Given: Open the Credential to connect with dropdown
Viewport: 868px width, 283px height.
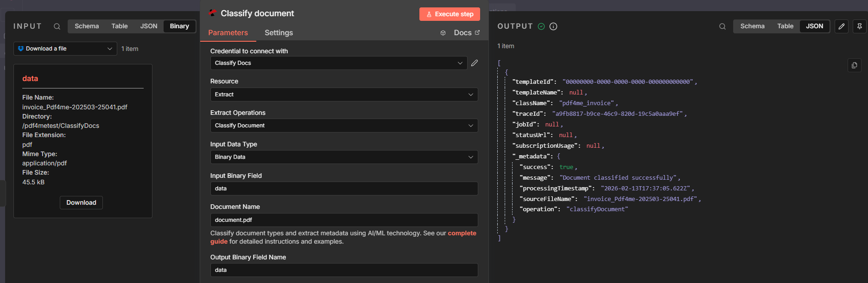Looking at the screenshot, I should point(338,63).
